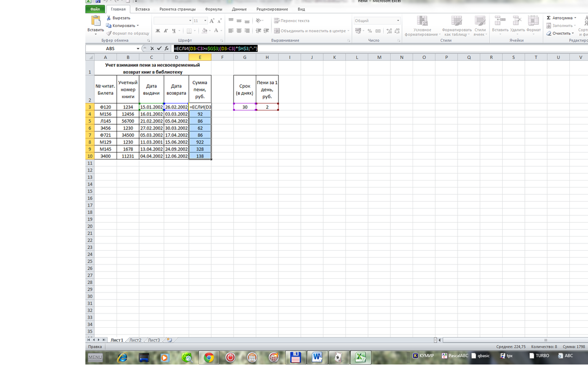588x368 pixels.
Task: Apply thousands separator 000 style
Action: [x=378, y=30]
